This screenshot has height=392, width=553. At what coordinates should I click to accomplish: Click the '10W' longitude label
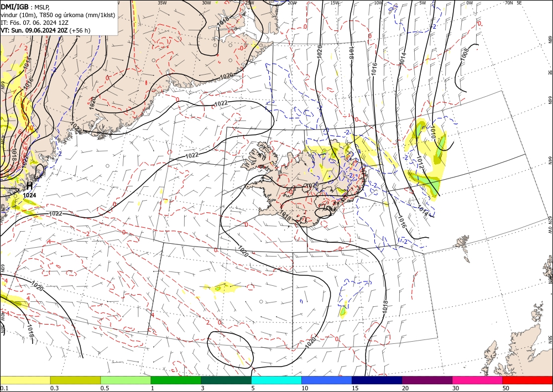(x=378, y=3)
